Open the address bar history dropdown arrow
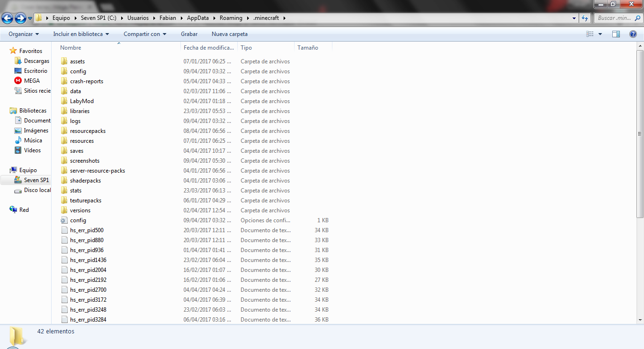644x349 pixels. point(574,18)
